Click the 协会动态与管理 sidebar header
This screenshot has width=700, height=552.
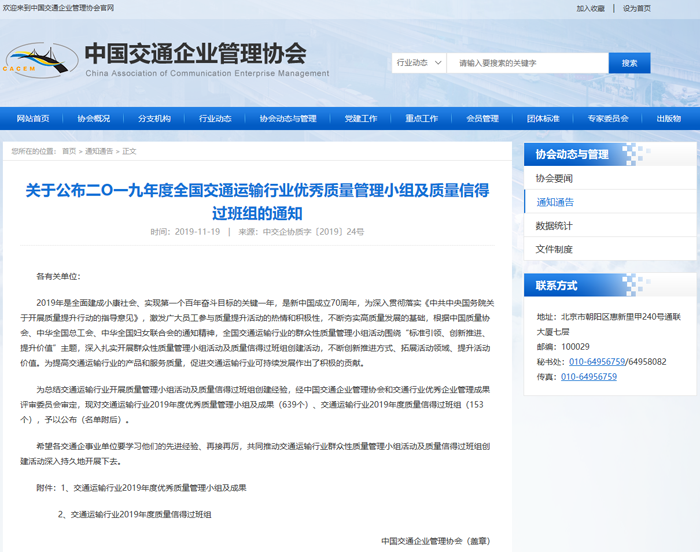pos(610,155)
